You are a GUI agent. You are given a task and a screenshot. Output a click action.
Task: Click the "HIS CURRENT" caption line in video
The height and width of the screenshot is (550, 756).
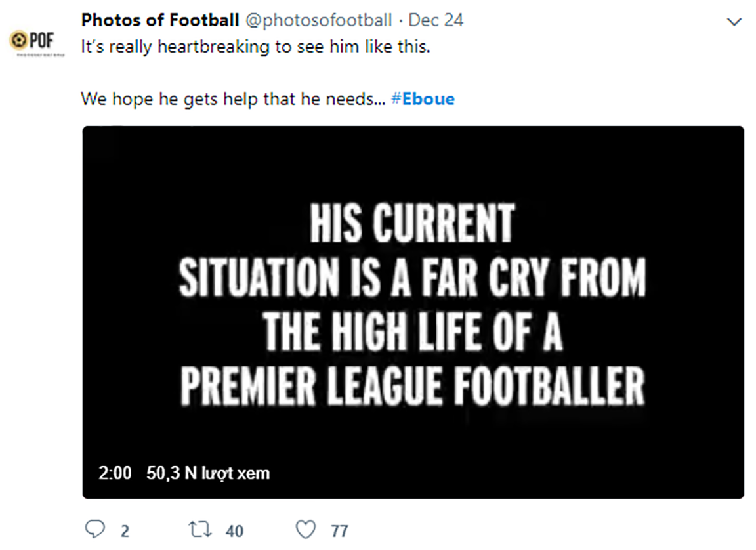[411, 224]
